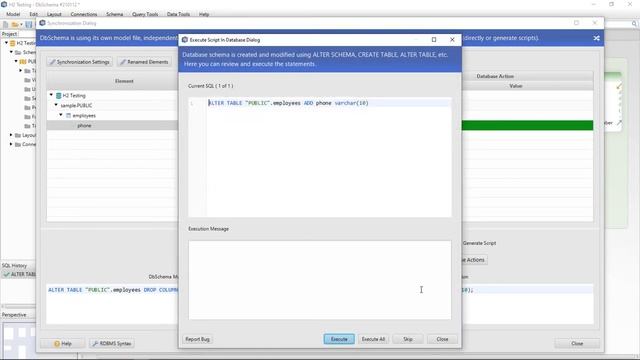Expand the Connections folder in Project tree

[11, 144]
